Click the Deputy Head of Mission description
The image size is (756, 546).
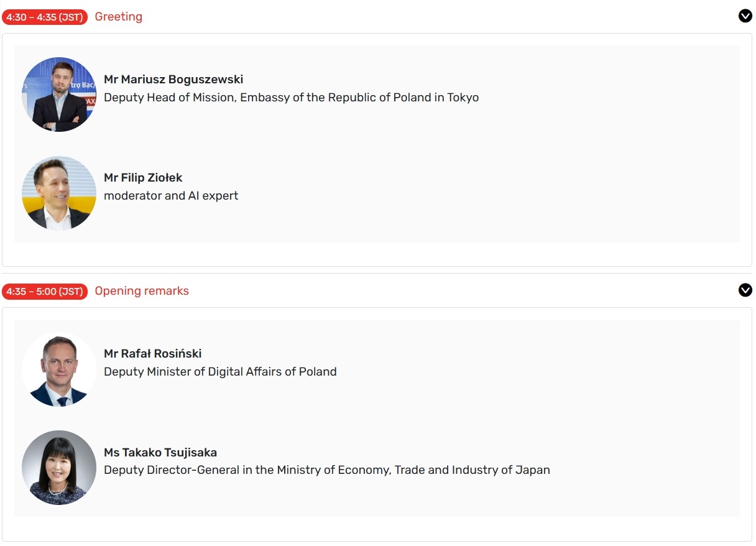tap(291, 98)
